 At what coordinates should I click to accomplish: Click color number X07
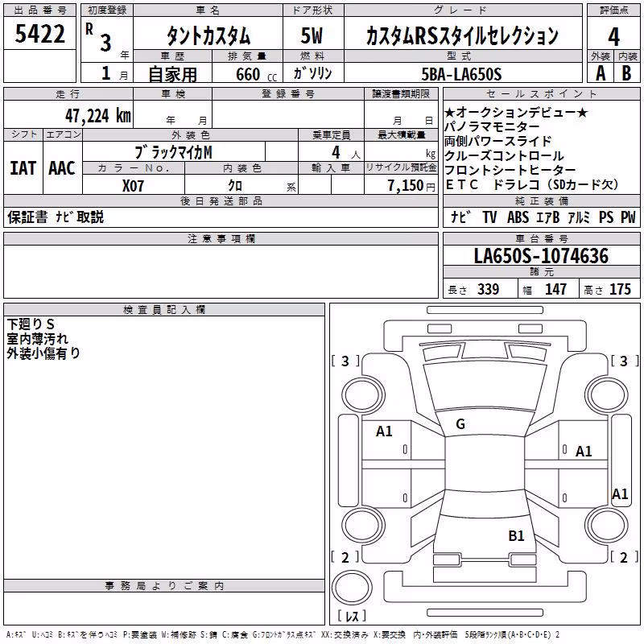(133, 186)
